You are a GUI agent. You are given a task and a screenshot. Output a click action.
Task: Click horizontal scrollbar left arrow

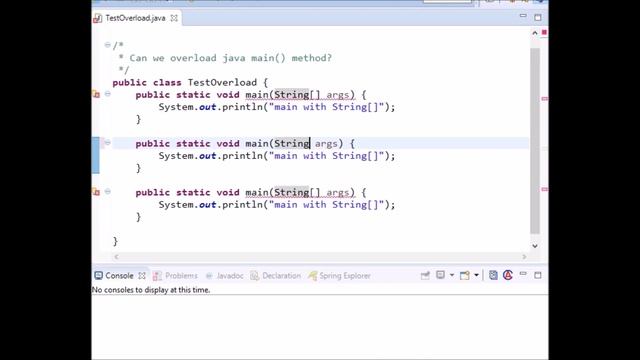click(116, 257)
